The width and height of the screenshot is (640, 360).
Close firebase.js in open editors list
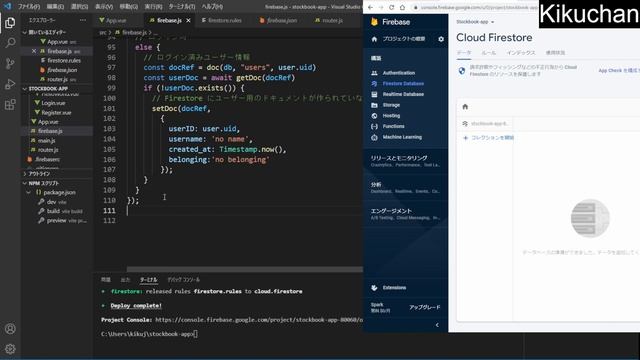[34, 51]
